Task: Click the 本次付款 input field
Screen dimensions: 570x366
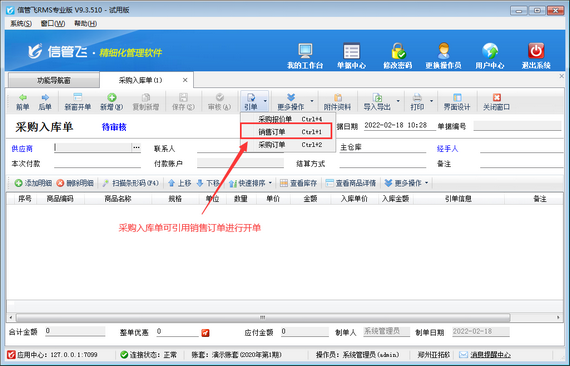Action: click(97, 164)
